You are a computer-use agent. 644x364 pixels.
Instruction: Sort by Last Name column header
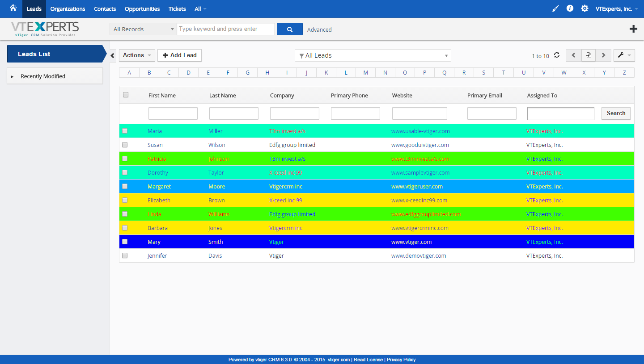coord(222,95)
